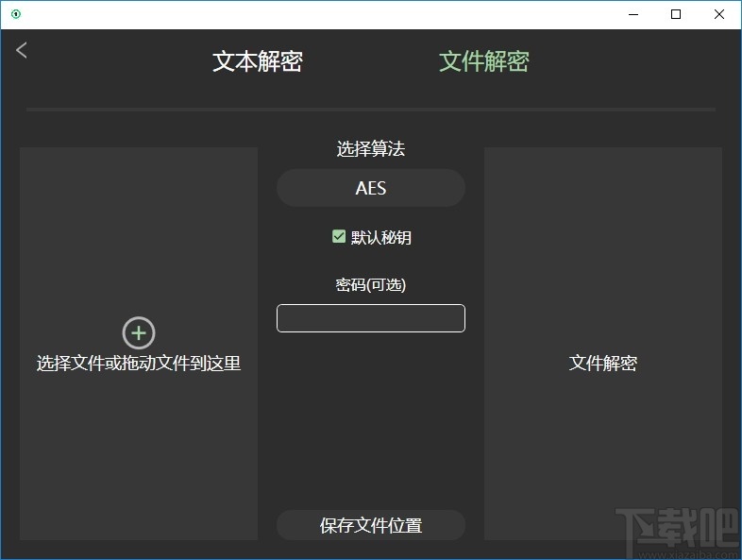Screen dimensions: 742x560
Task: Switch to the 文件解密 tab
Action: pos(484,61)
